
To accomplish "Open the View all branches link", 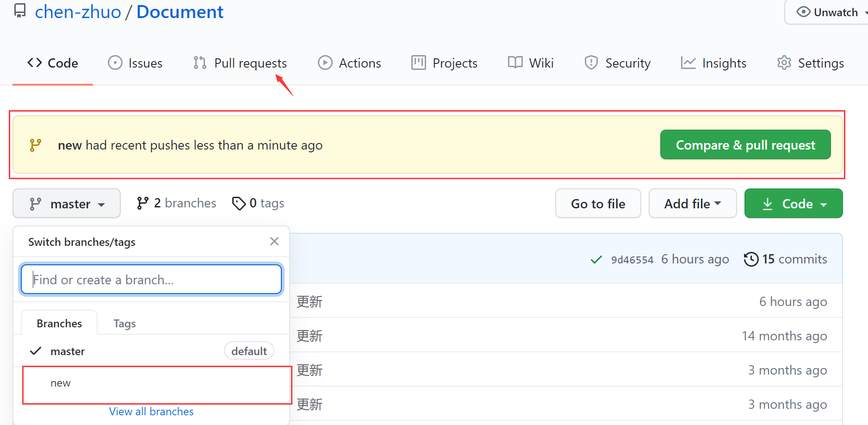I will pyautogui.click(x=151, y=412).
